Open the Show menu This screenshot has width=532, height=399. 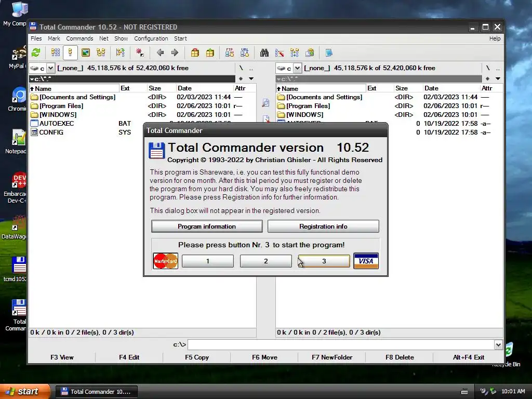point(121,38)
